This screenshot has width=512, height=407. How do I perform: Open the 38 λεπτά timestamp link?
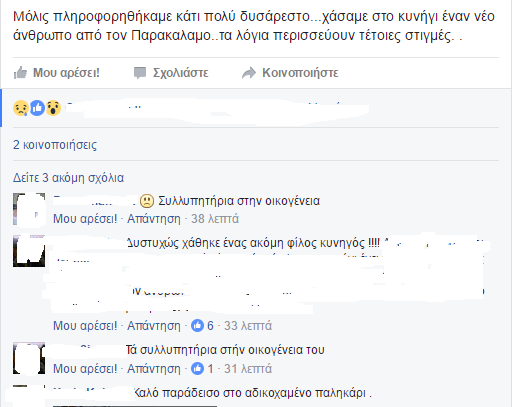click(215, 219)
